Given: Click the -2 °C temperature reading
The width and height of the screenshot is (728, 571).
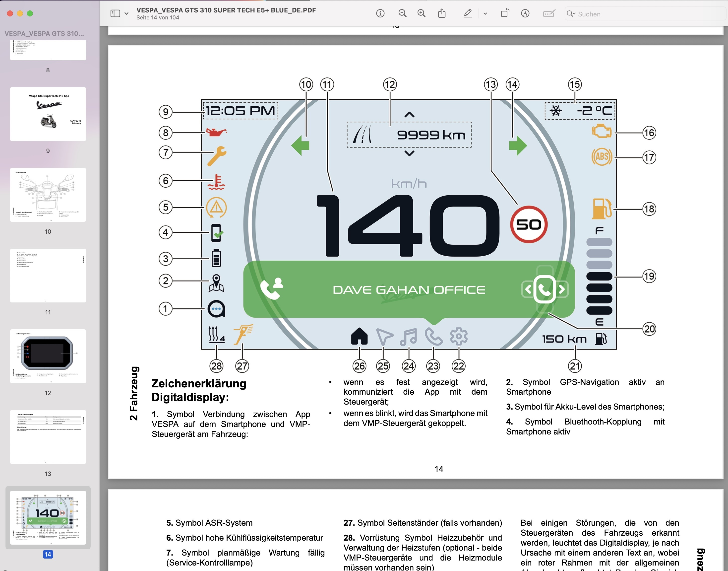Looking at the screenshot, I should tap(594, 111).
